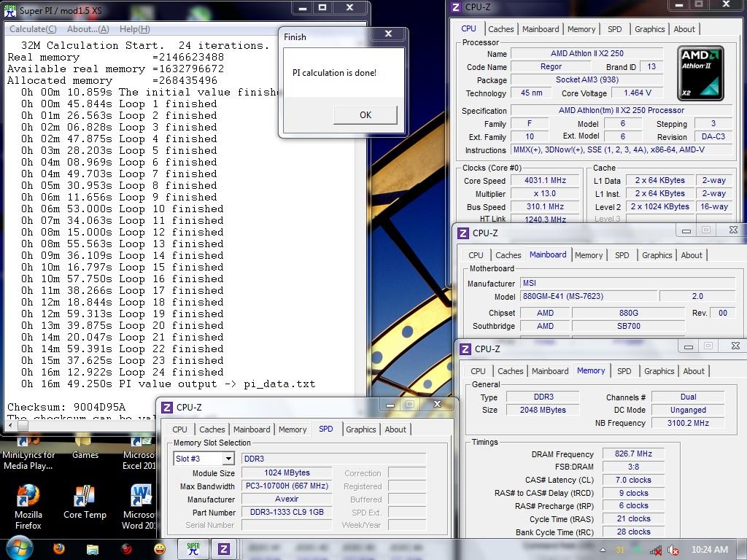The height and width of the screenshot is (560, 747).
Task: Switch to Super PI taskbar button
Action: (x=193, y=549)
